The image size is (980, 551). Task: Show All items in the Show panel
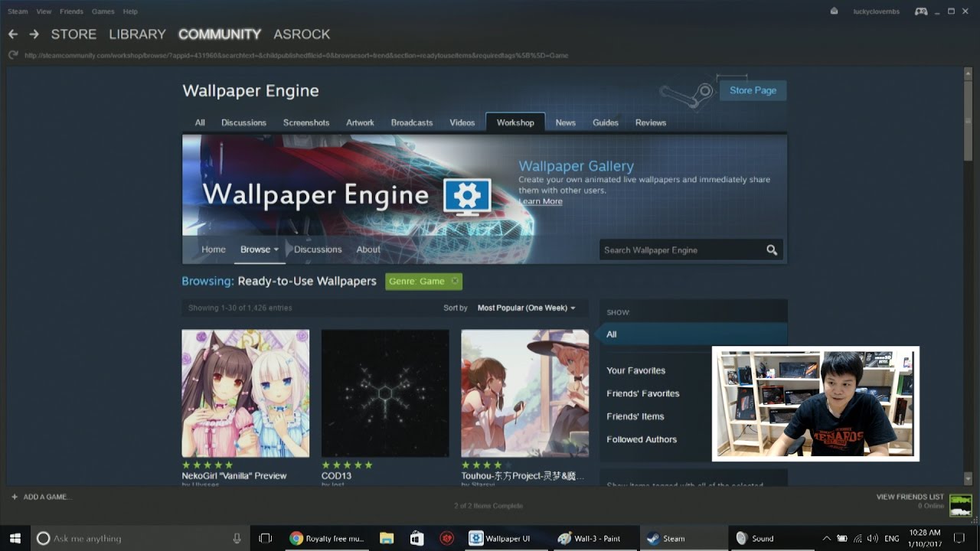pyautogui.click(x=693, y=334)
